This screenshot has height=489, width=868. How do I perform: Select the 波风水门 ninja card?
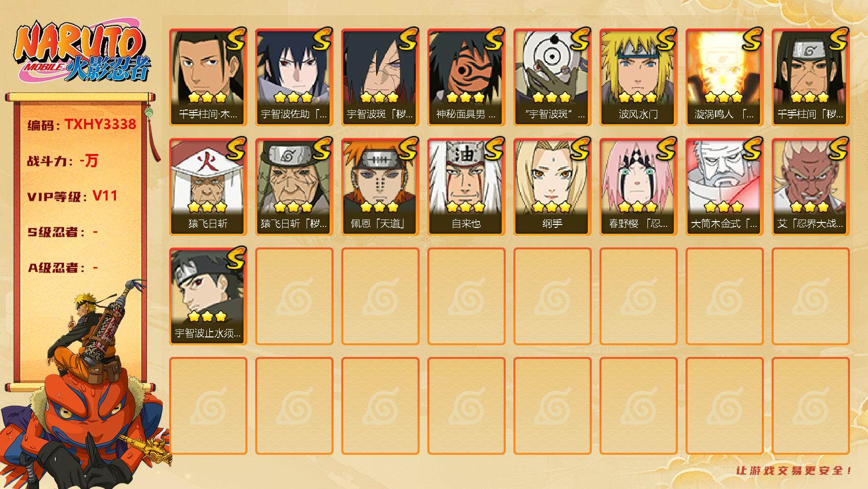[x=638, y=77]
